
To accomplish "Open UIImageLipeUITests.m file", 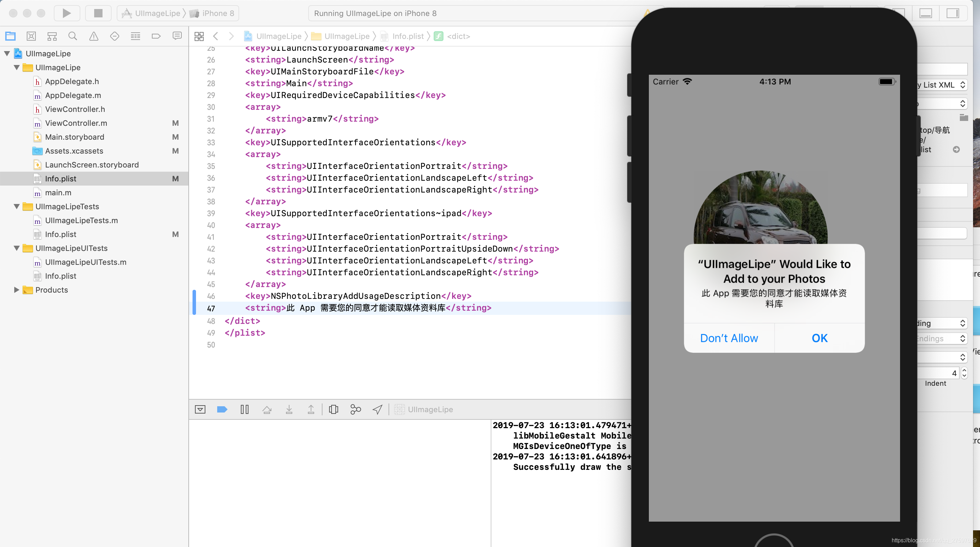I will click(x=85, y=262).
